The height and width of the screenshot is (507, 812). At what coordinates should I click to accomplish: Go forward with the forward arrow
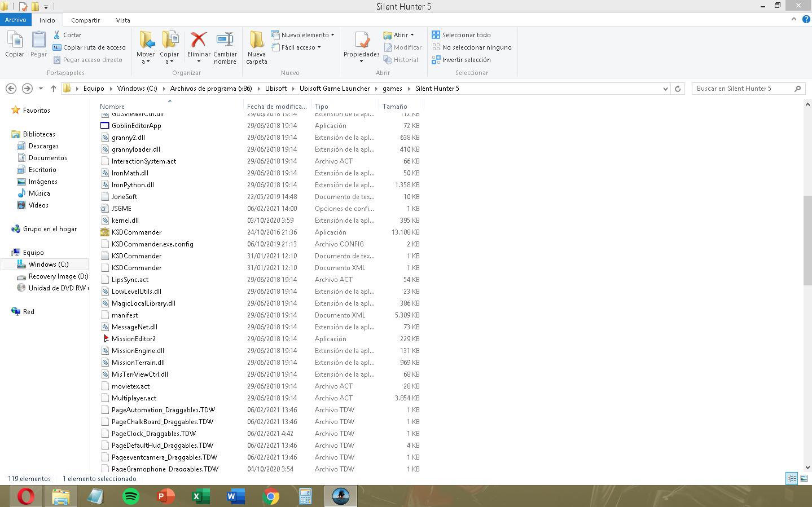point(27,89)
